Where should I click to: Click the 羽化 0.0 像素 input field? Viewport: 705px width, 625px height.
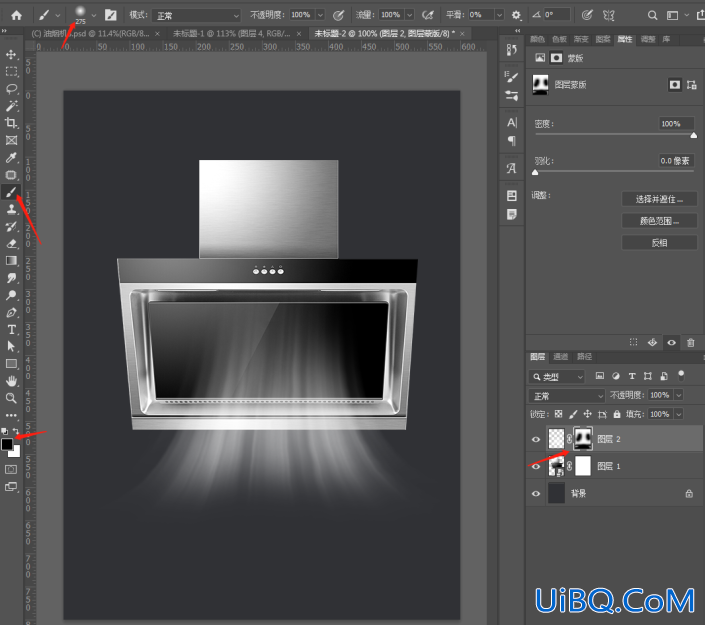coord(676,161)
